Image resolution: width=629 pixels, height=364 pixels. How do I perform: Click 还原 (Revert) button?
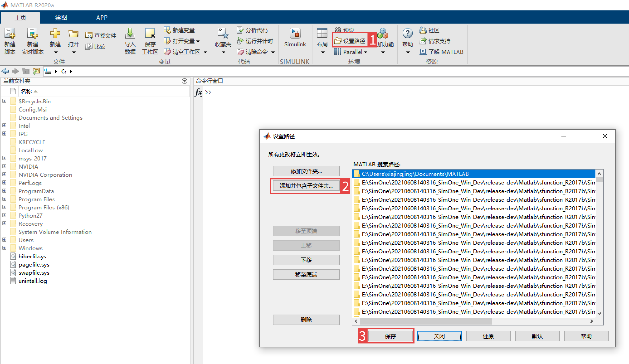pyautogui.click(x=488, y=336)
